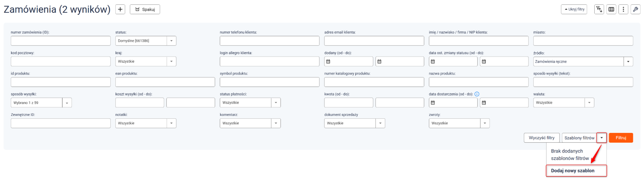Viewport: 644px width, 181px height.
Task: Open calendar for data dostarczenia end date
Action: (484, 103)
